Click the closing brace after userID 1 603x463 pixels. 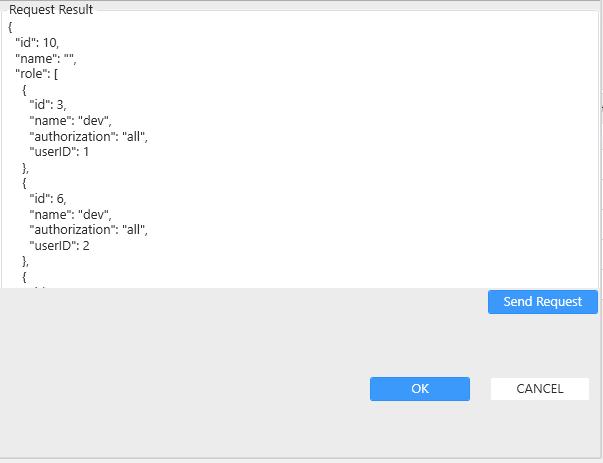[x=26, y=168]
